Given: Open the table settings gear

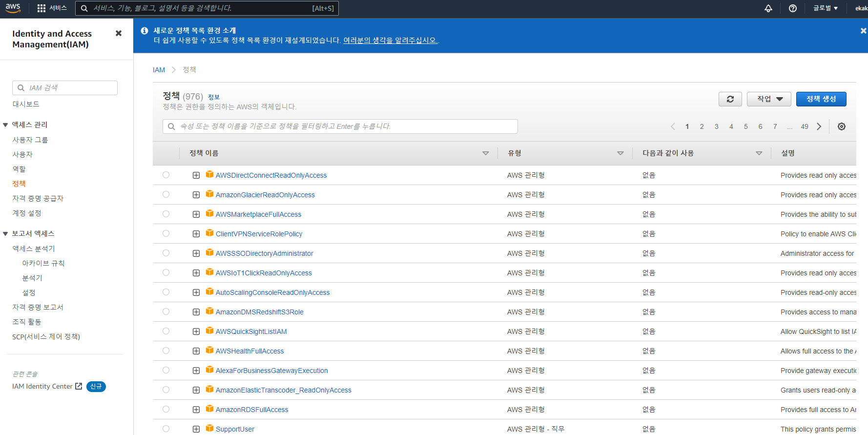Looking at the screenshot, I should pyautogui.click(x=842, y=126).
